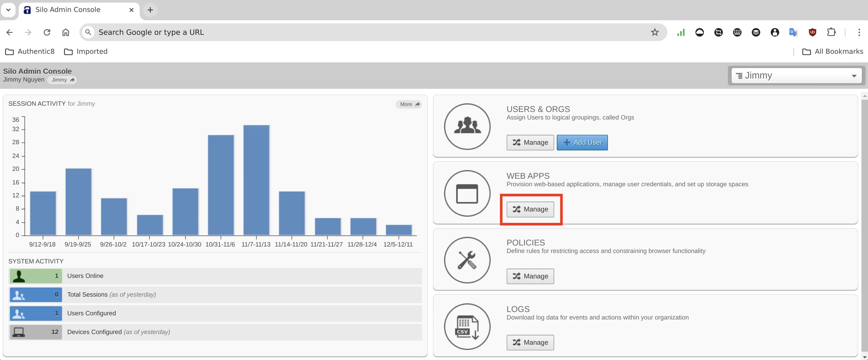
Task: Bookmark this page with the star icon
Action: pos(654,32)
